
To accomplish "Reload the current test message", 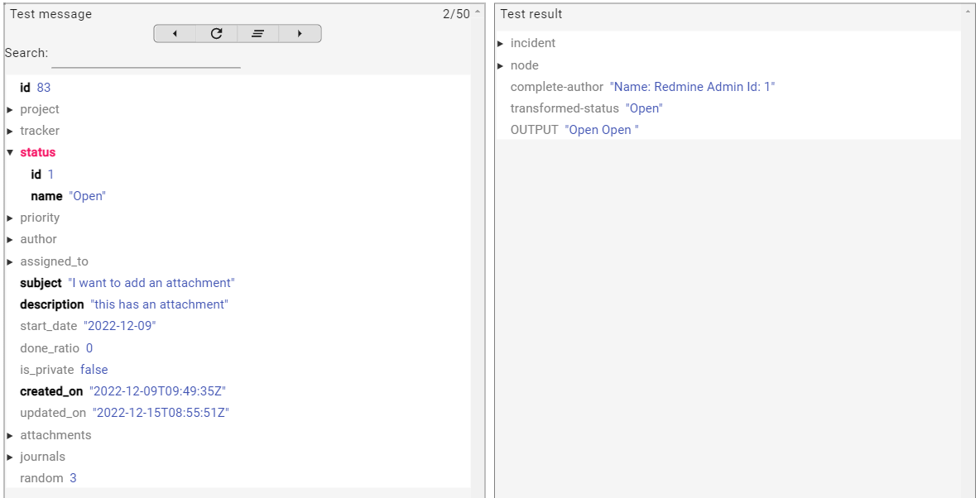I will pyautogui.click(x=216, y=34).
